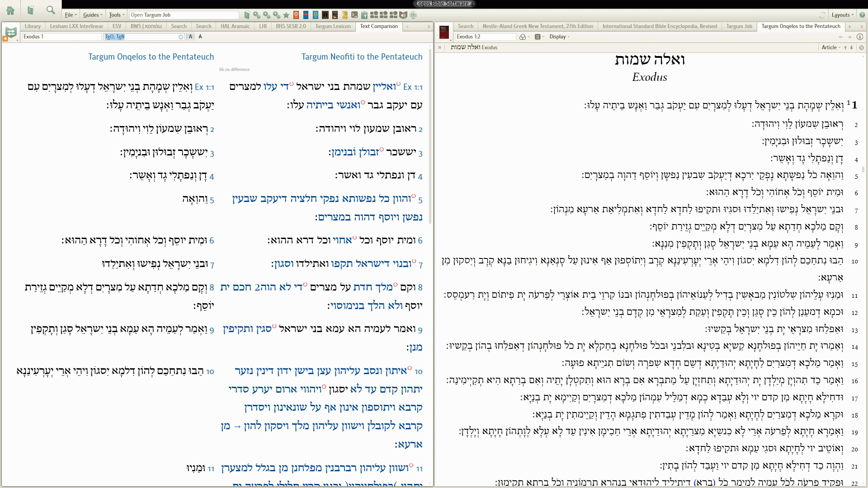Click the sync refresh icon beside Layouts
The image size is (868, 488).
822,15
